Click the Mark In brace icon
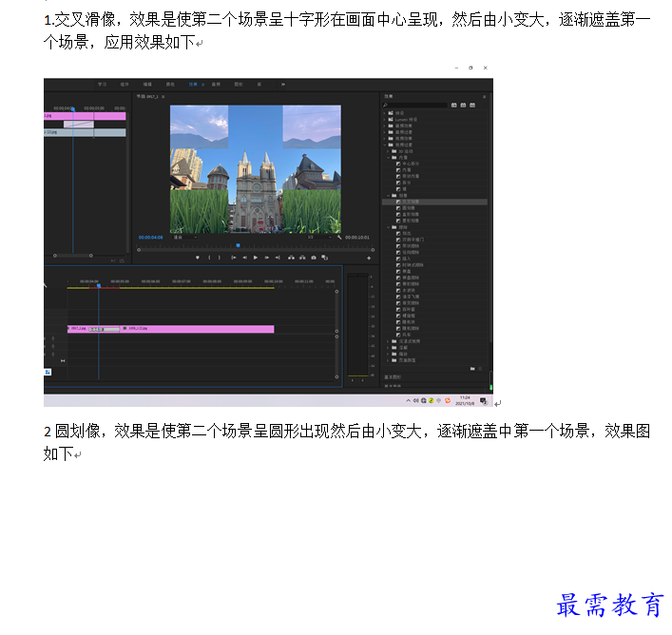Screen dimensions: 672x635 tap(209, 258)
